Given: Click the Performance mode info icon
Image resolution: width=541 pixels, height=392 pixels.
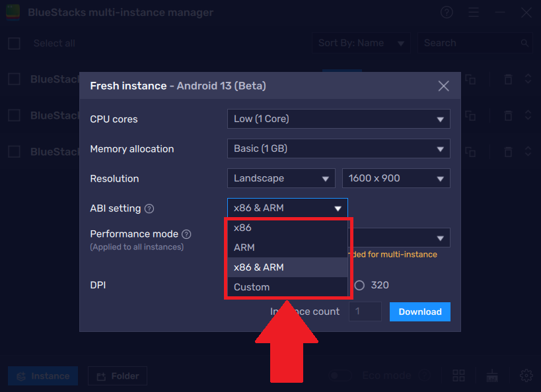Looking at the screenshot, I should pyautogui.click(x=186, y=234).
